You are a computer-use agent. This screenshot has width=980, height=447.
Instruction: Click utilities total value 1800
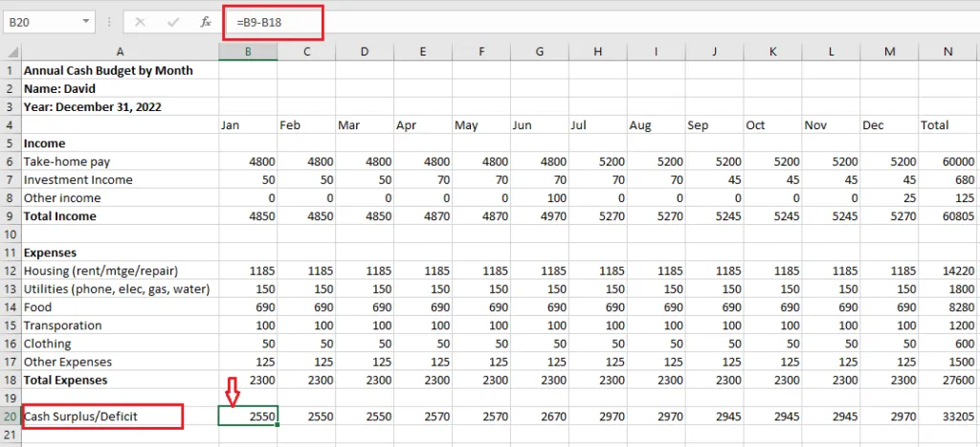coord(948,289)
